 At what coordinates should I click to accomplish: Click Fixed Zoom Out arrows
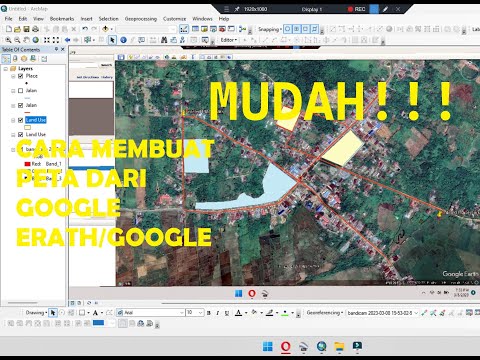(56, 40)
